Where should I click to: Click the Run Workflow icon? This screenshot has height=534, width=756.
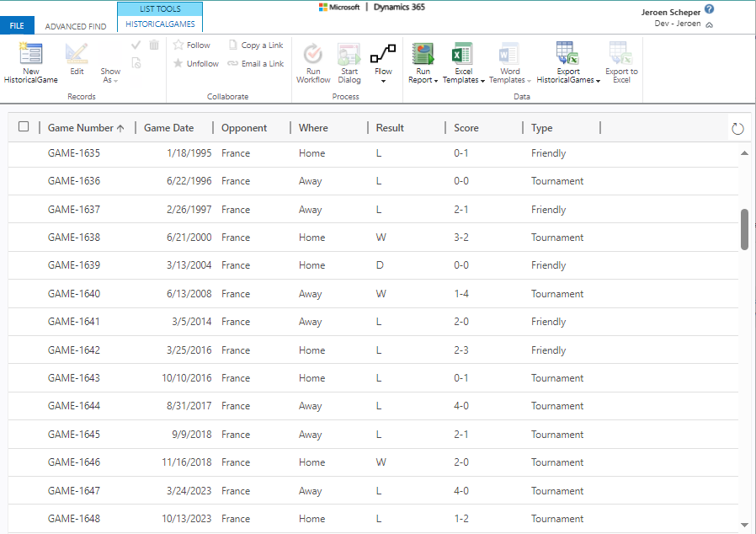[x=313, y=54]
